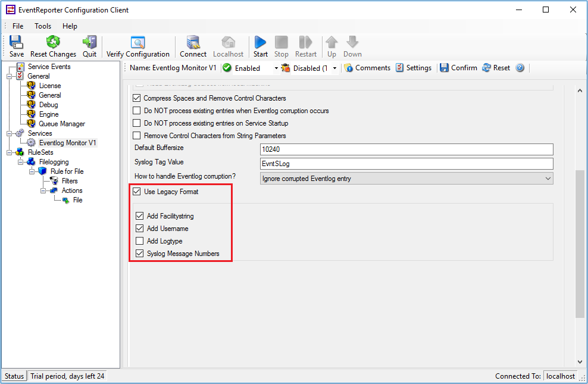Click the Save toolbar icon
The image size is (588, 384).
(x=16, y=42)
